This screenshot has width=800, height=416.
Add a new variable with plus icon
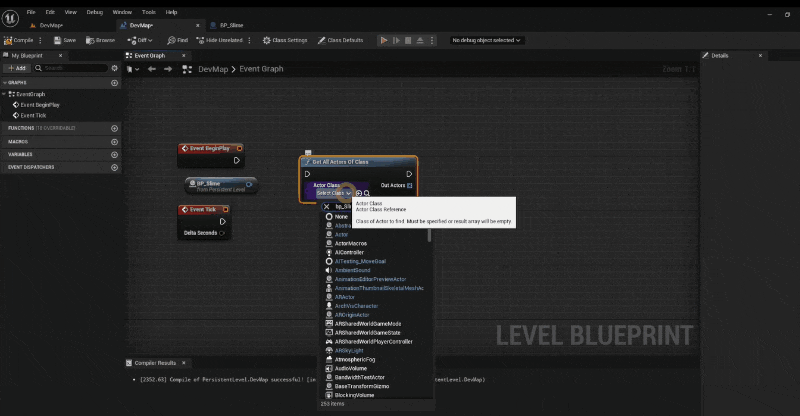(114, 155)
